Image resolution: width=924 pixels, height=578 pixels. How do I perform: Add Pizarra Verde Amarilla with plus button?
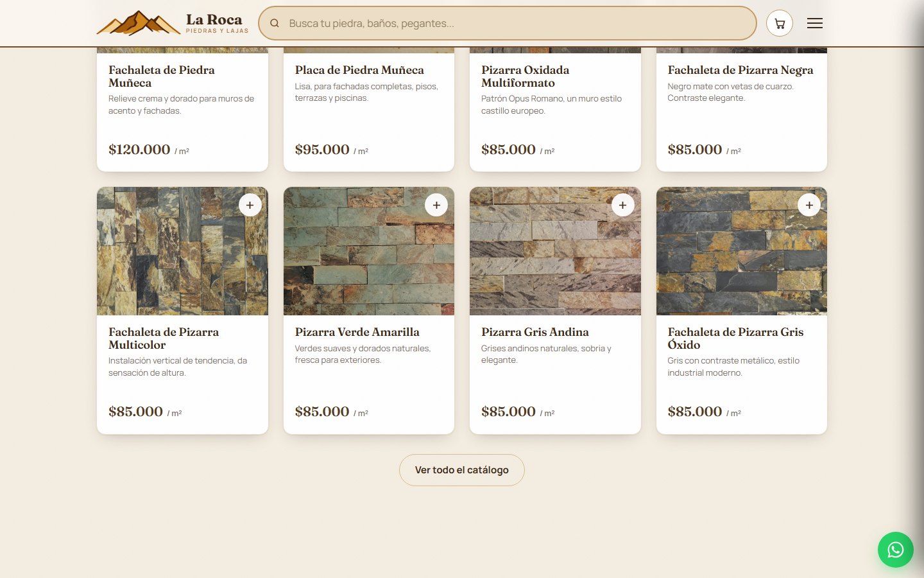coord(436,205)
